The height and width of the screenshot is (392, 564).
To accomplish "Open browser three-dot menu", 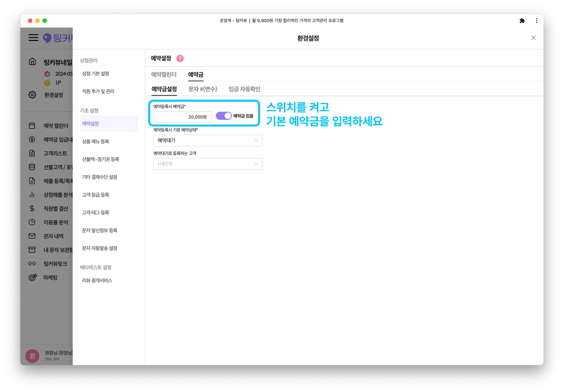I will [x=536, y=21].
